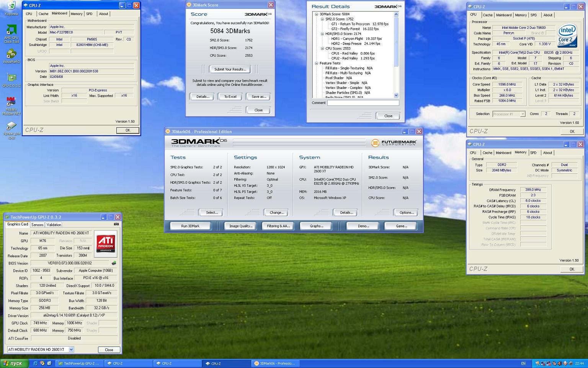
Task: Click the ATI red tray icon
Action: point(554,363)
